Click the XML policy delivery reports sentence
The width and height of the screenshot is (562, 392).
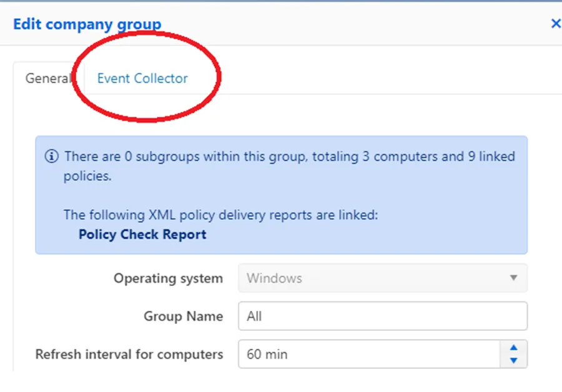click(x=221, y=215)
